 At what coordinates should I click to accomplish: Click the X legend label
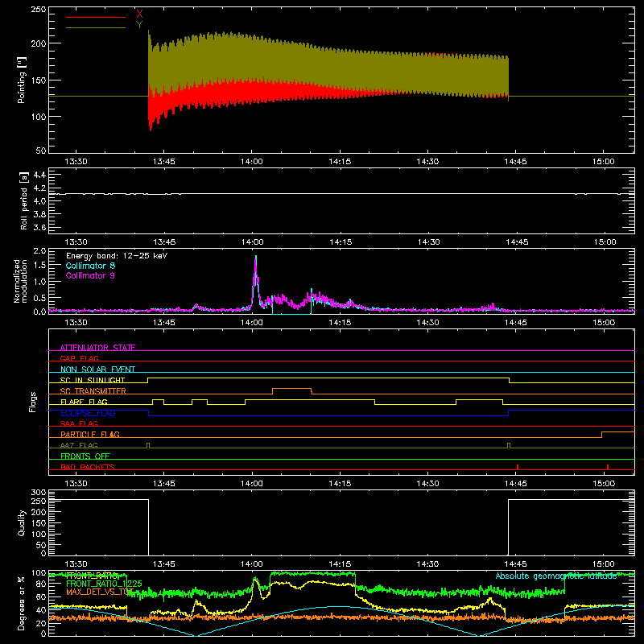pos(139,14)
